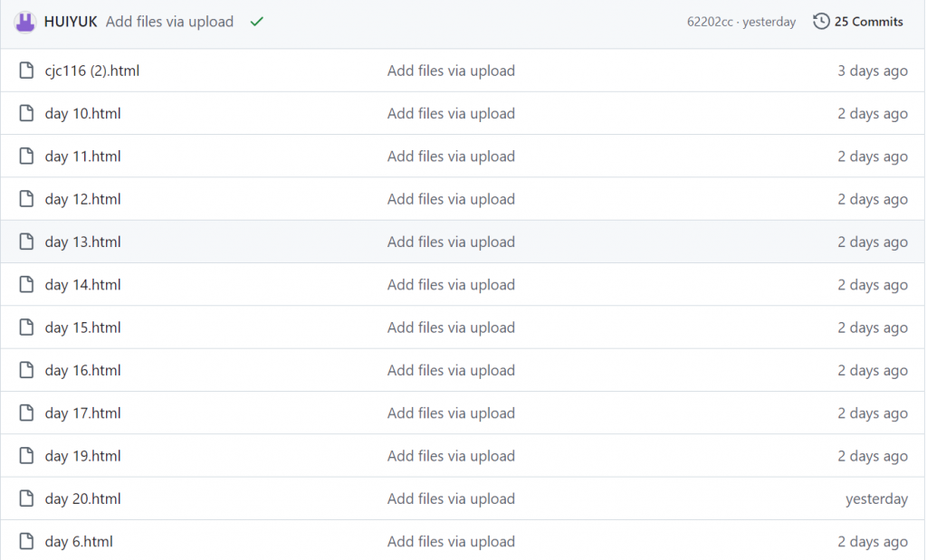Click file icon beside day 13.html
Screen dimensions: 927x560
[26, 242]
